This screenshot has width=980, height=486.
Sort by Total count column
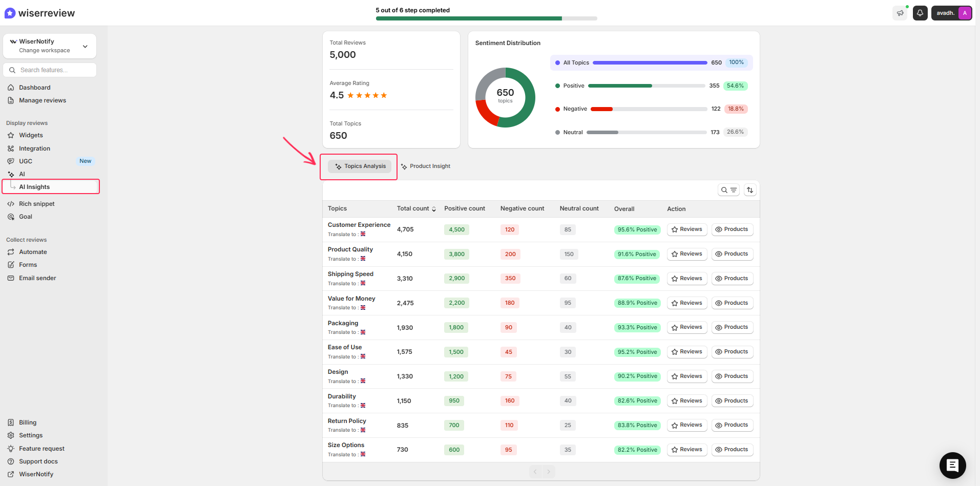coord(416,209)
